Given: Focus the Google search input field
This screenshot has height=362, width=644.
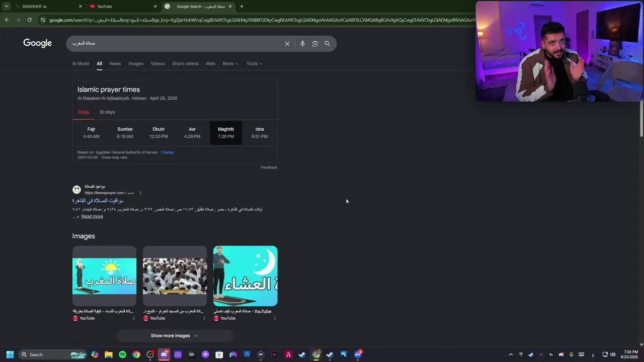Looking at the screenshot, I should point(176,44).
